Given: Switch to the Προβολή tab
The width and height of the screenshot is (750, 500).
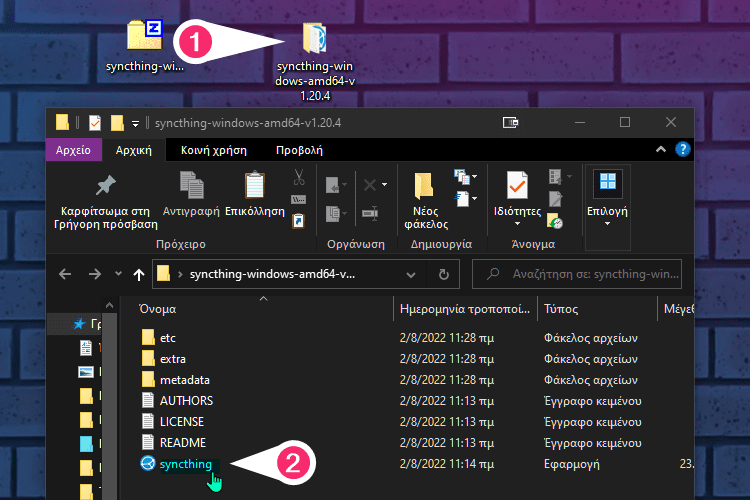Looking at the screenshot, I should click(x=299, y=150).
